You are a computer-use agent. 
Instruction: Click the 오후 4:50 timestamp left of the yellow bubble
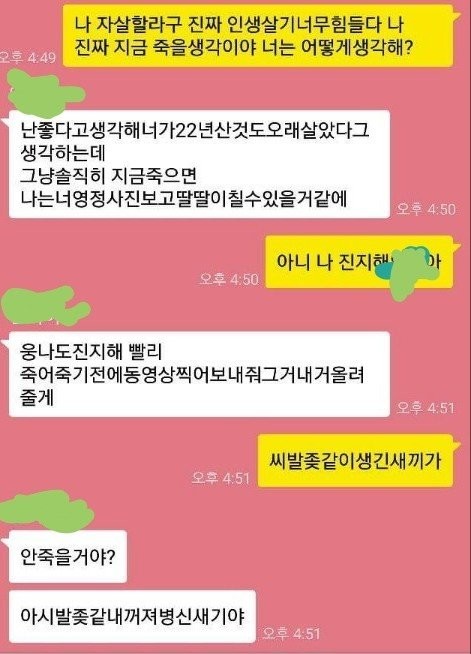[229, 279]
